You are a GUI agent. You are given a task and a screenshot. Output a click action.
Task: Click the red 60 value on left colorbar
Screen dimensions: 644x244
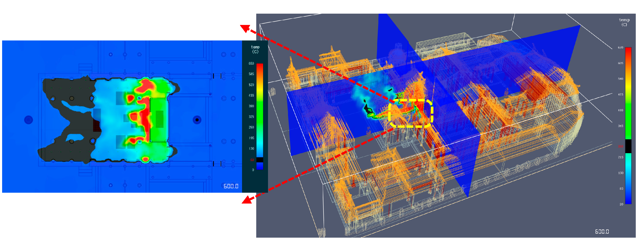(x=252, y=160)
